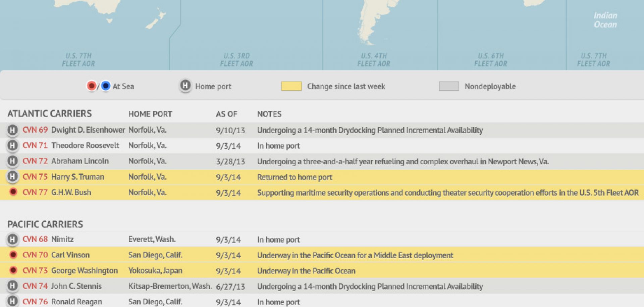
Task: Click the Everett, Wash. home port cell
Action: pyautogui.click(x=152, y=239)
